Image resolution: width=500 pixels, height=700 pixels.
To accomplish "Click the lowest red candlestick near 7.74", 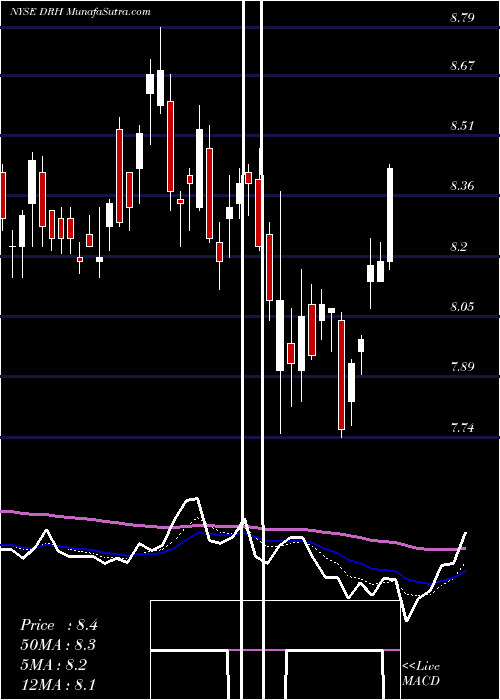I will click(342, 375).
